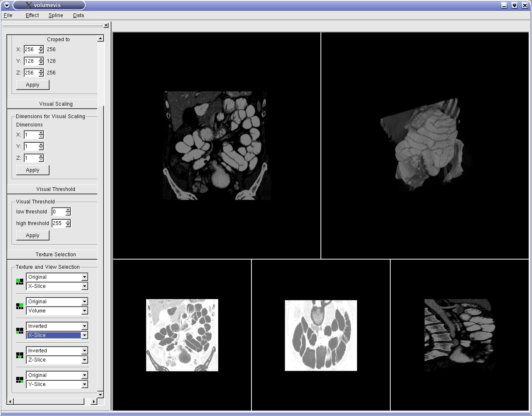Click the original X-Slice coronal view
532x416 pixels.
point(217,146)
